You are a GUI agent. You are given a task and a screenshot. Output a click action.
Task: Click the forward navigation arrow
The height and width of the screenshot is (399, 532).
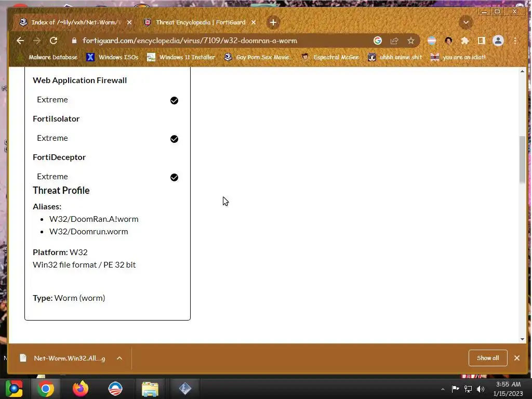click(37, 41)
